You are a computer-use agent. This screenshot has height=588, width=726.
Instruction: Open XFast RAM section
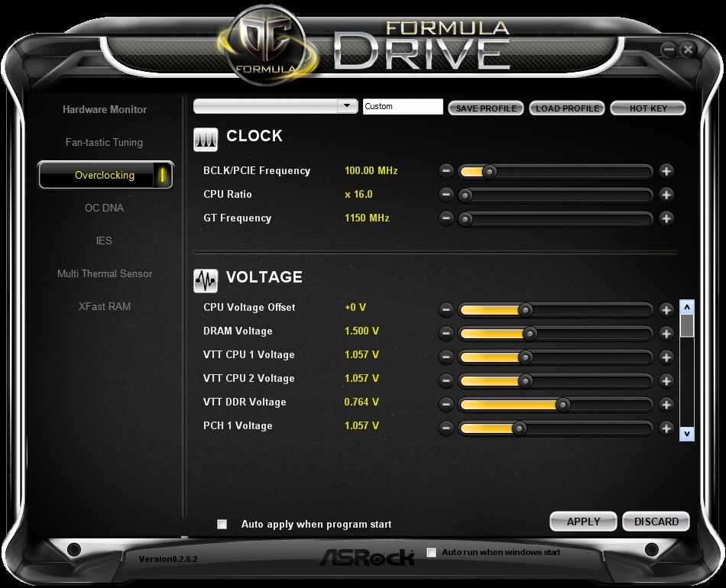[105, 307]
